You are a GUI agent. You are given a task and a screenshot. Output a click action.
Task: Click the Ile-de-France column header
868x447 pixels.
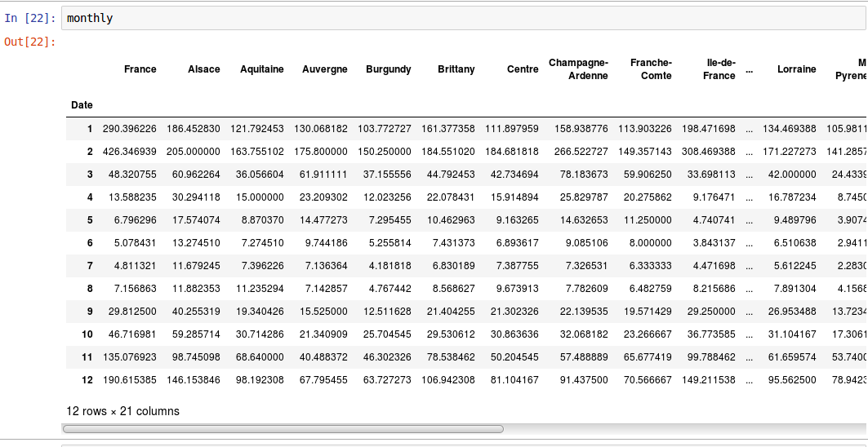pyautogui.click(x=719, y=69)
